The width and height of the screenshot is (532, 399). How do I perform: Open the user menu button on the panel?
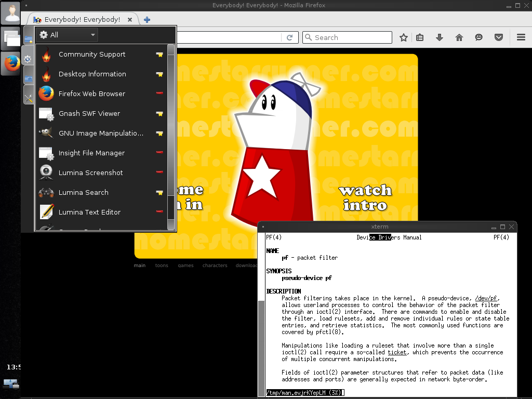coord(10,13)
